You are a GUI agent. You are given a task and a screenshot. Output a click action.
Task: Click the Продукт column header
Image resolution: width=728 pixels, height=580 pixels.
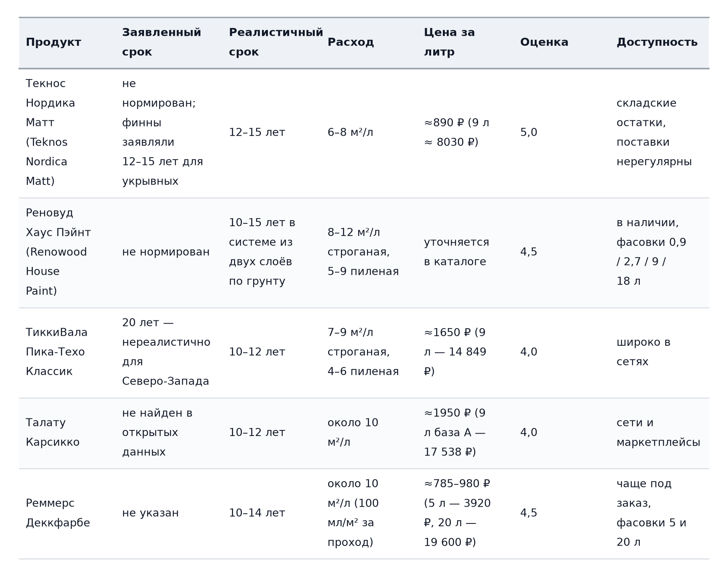point(53,43)
